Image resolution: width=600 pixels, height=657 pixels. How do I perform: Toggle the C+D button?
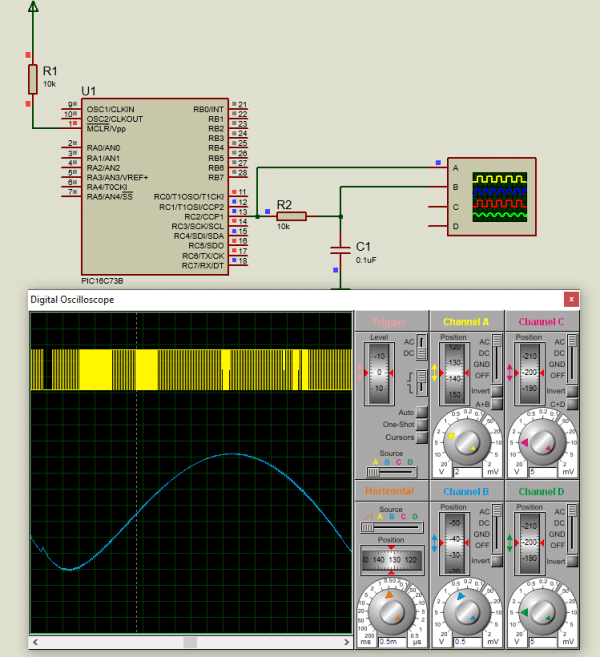coord(572,404)
